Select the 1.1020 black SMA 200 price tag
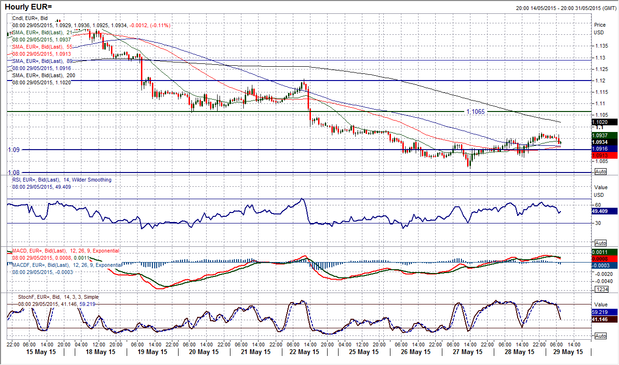 (x=604, y=122)
